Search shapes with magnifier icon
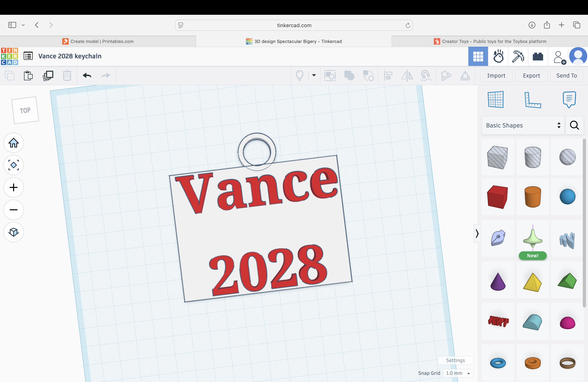 click(574, 125)
